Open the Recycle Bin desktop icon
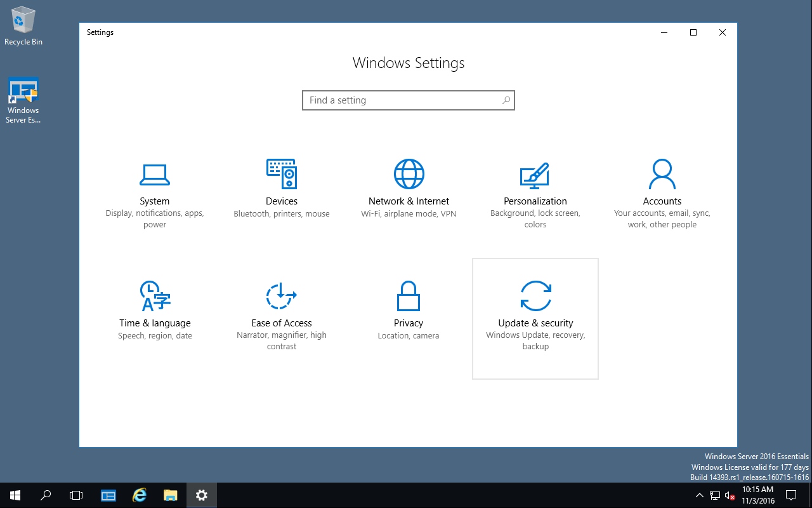 coord(23,26)
